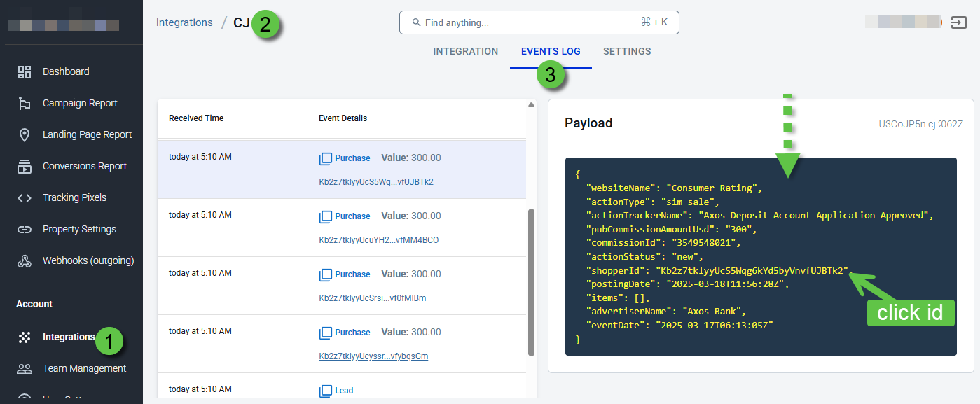Copy icon for purchase Kb2z7tklyyUcuYH2...vfMM4BCO

click(x=325, y=216)
